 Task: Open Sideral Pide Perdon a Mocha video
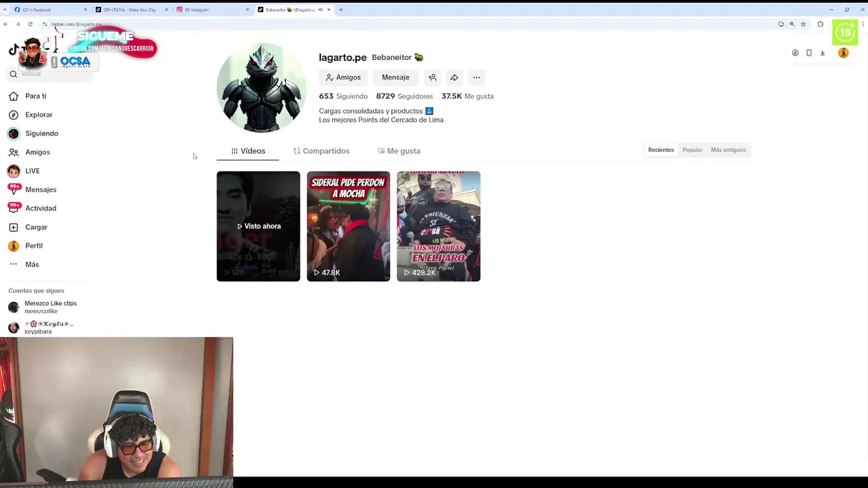pyautogui.click(x=349, y=226)
